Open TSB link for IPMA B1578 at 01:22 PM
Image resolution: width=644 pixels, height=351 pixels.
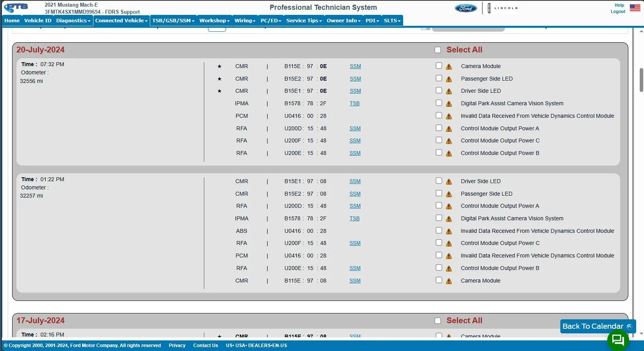point(355,219)
